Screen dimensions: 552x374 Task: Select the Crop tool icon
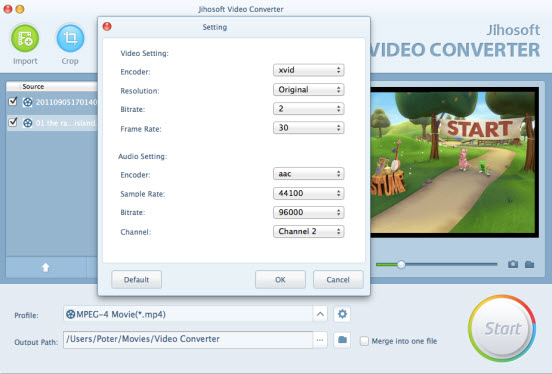point(70,38)
